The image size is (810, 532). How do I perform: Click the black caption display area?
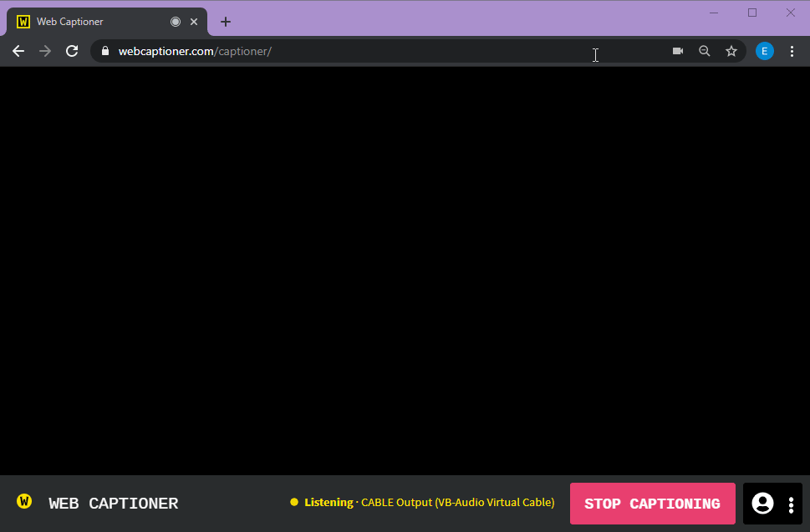405,267
